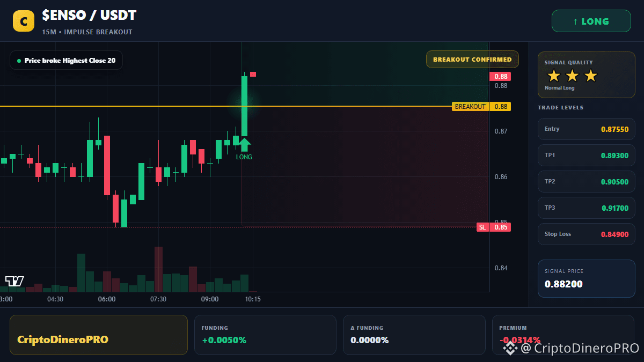Click the 15M • Impulse Breakout subtitle

pyautogui.click(x=87, y=32)
